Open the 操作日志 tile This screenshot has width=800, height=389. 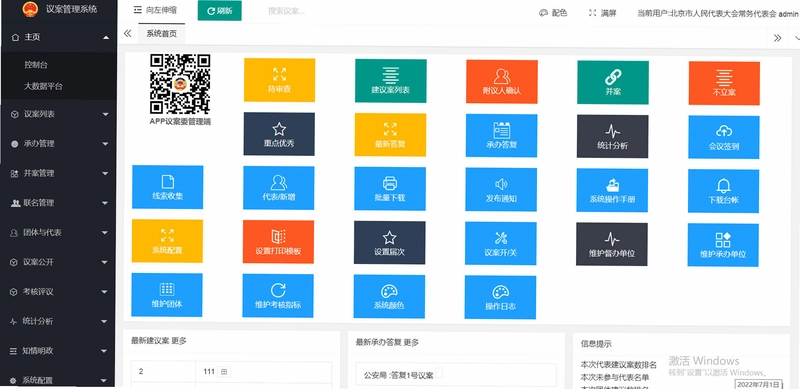tap(501, 297)
